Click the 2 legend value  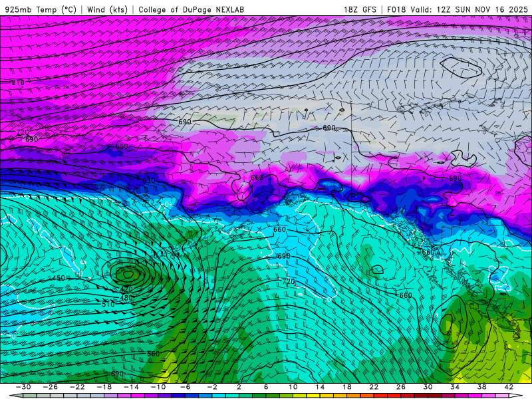[239, 387]
